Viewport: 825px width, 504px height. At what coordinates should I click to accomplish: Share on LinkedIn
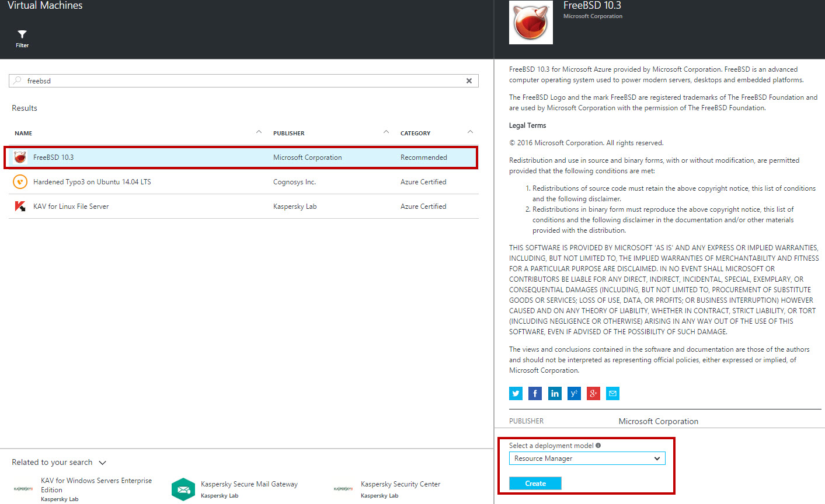tap(555, 393)
